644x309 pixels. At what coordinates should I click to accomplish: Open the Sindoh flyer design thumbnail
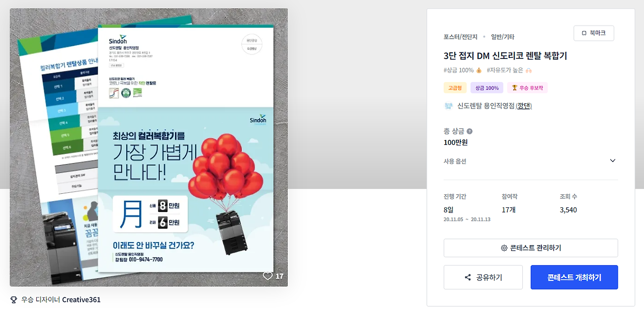[149, 147]
